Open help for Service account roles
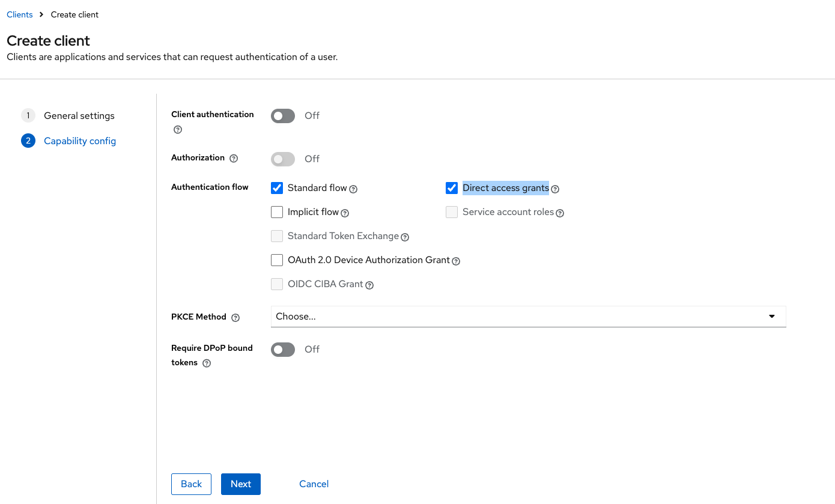 pyautogui.click(x=560, y=213)
